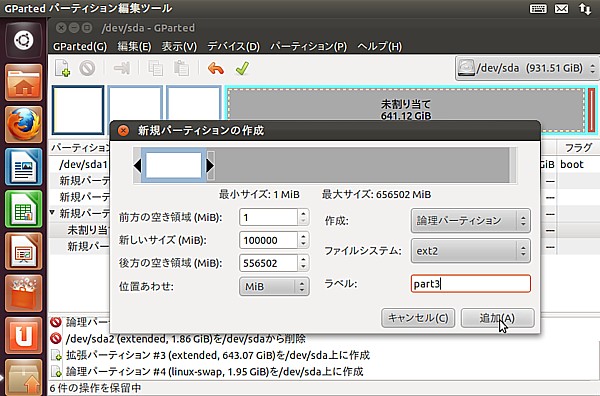The height and width of the screenshot is (396, 600).
Task: Click left resize arrow on partition bar
Action: (x=137, y=166)
